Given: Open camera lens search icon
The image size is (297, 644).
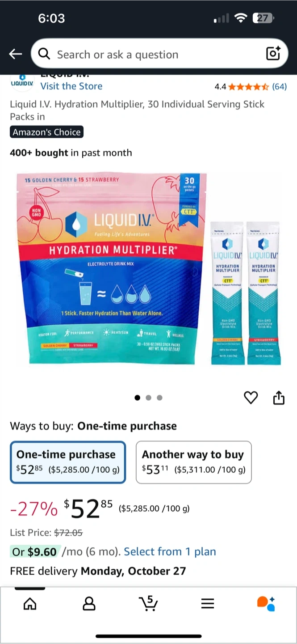Looking at the screenshot, I should tap(273, 54).
